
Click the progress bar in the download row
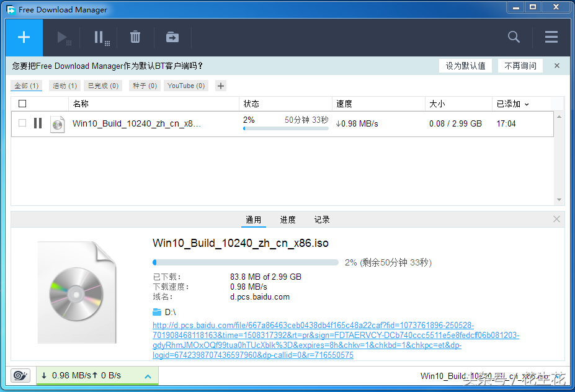(x=286, y=128)
